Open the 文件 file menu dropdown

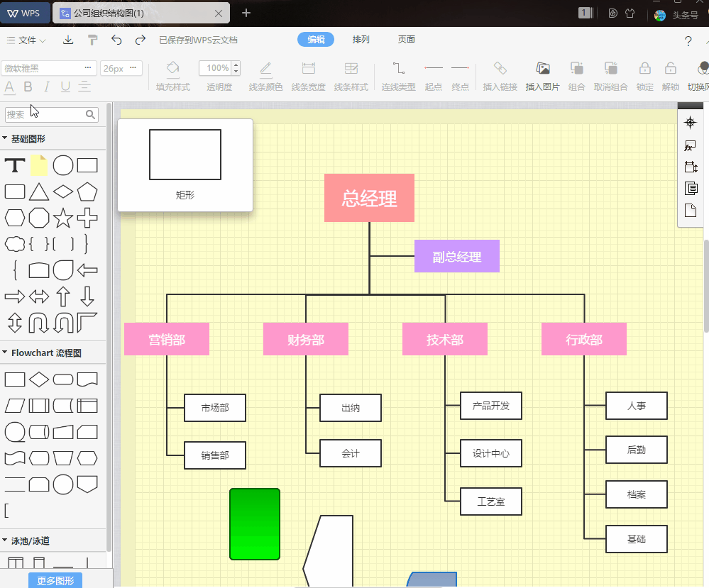tap(27, 40)
